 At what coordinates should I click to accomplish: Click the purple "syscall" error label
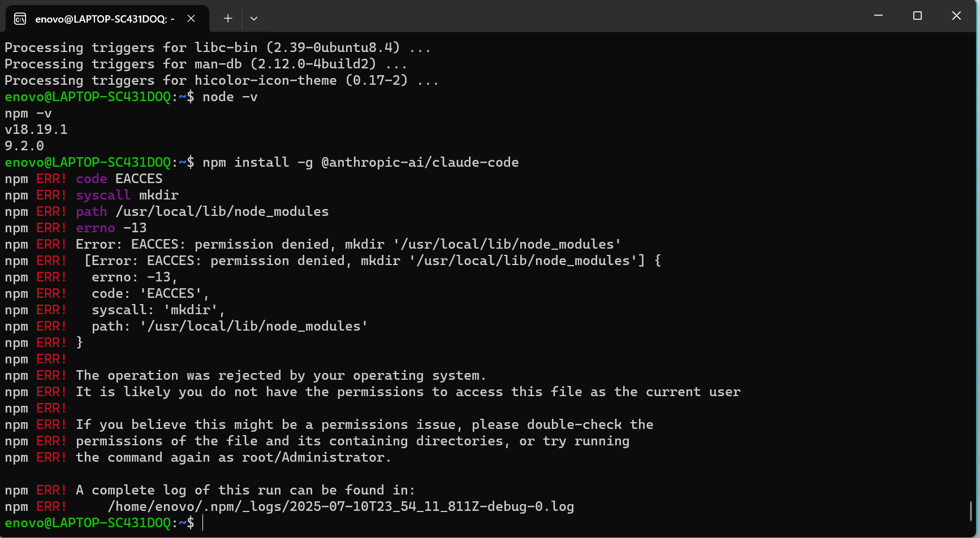[103, 195]
